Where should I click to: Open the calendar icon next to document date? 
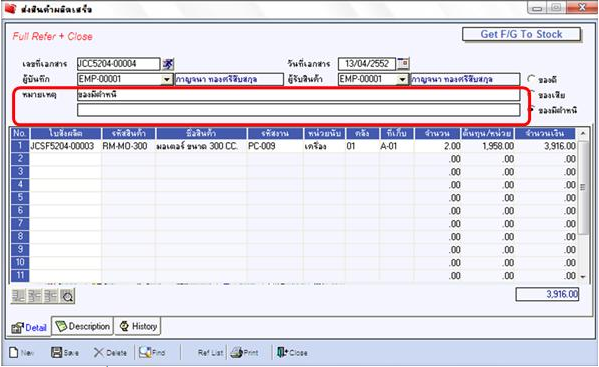coord(403,63)
